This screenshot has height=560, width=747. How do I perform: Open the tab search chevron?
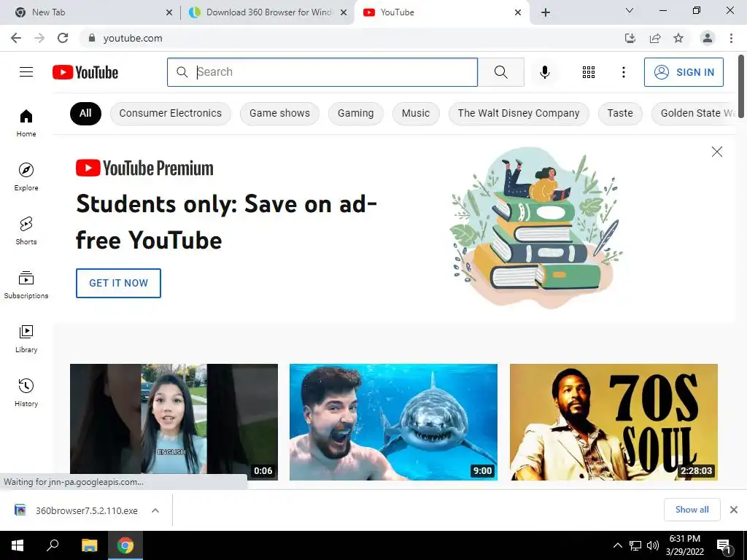tap(630, 10)
